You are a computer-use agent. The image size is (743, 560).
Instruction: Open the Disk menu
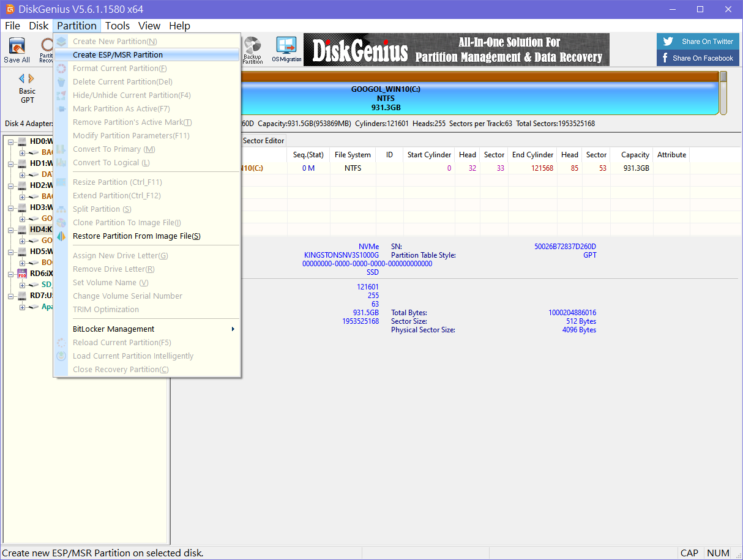[39, 26]
